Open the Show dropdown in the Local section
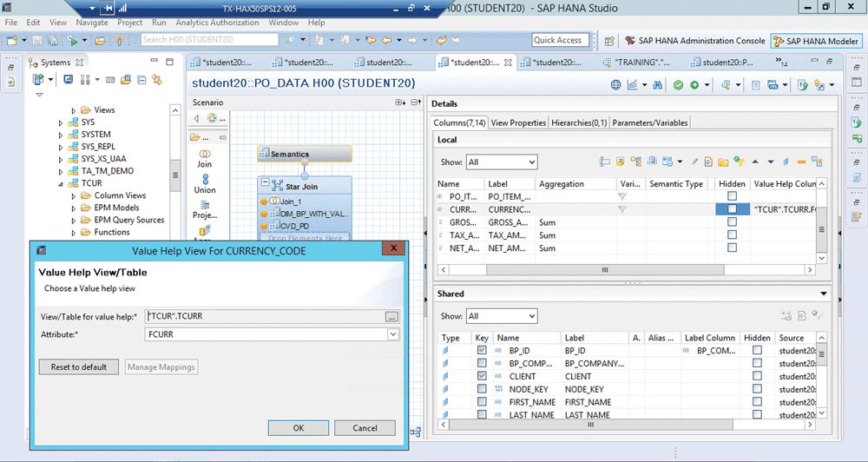868x462 pixels. (x=502, y=162)
